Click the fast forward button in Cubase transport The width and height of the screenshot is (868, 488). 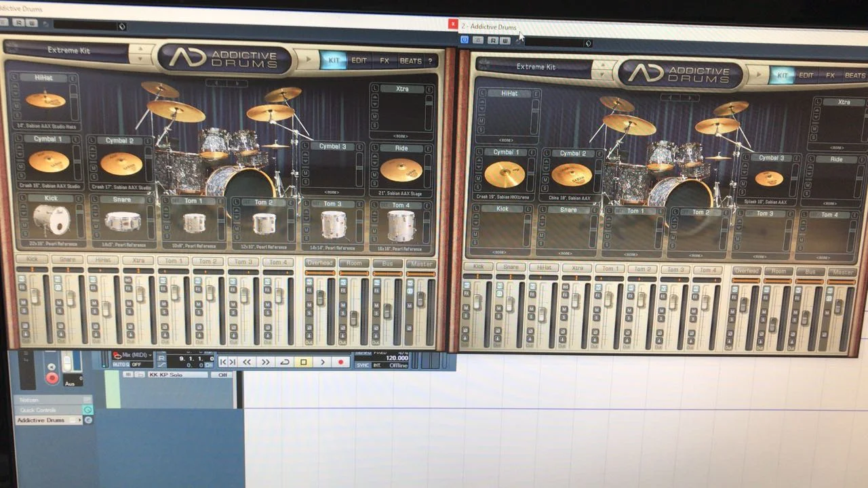tap(266, 362)
